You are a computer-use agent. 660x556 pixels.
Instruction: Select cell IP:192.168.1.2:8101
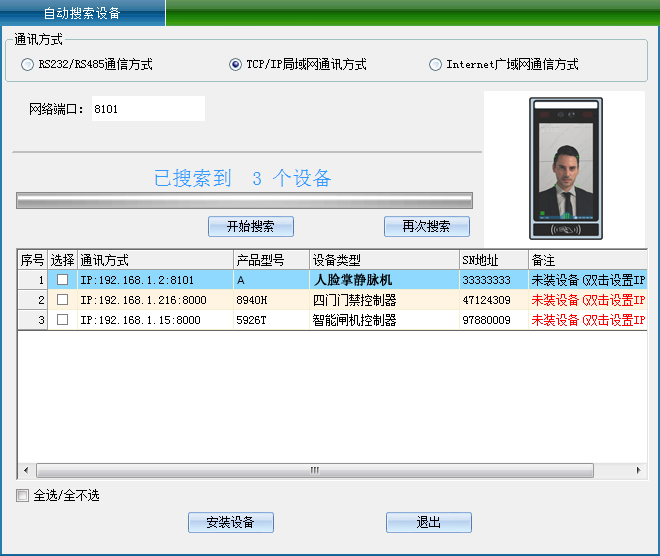point(155,280)
